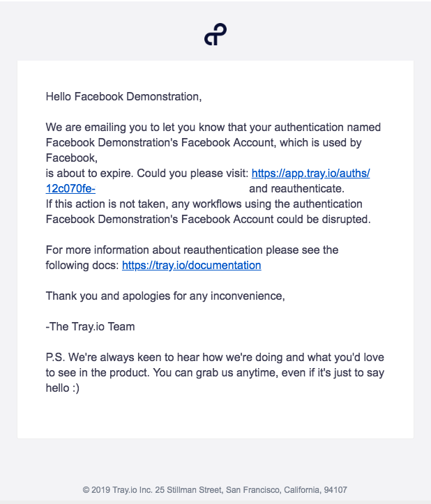Click the "hello :)" closing line
This screenshot has height=504, width=431.
coord(63,388)
